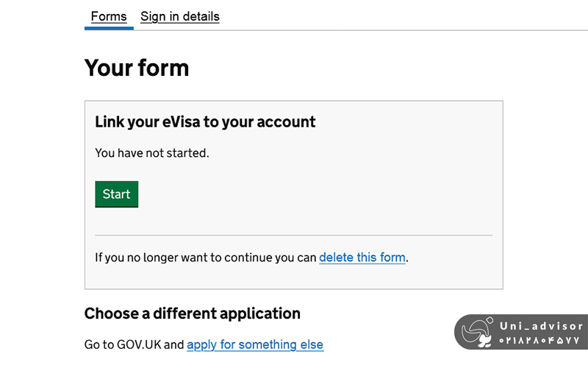
Task: Click the Uni_advisor watermark text
Action: tap(542, 325)
